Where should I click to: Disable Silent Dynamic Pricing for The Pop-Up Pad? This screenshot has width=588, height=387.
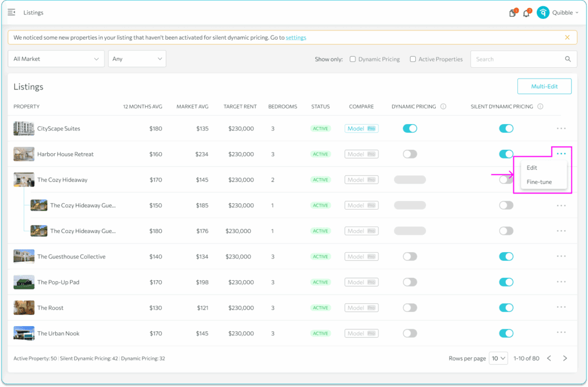[506, 282]
